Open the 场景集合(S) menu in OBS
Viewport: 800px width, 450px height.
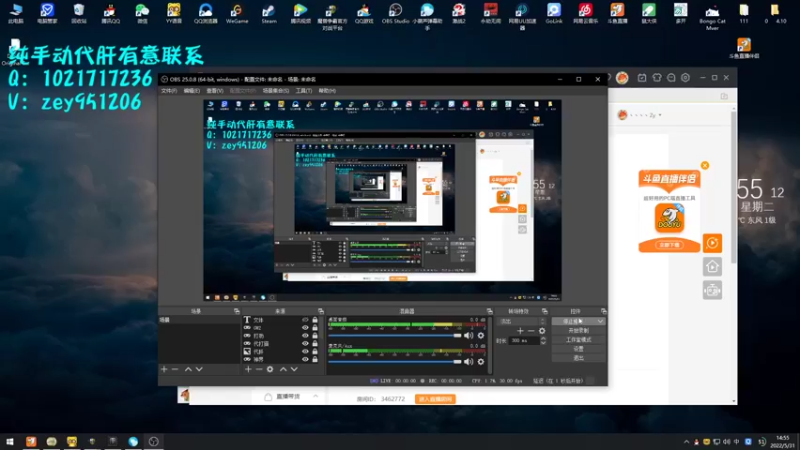(276, 91)
